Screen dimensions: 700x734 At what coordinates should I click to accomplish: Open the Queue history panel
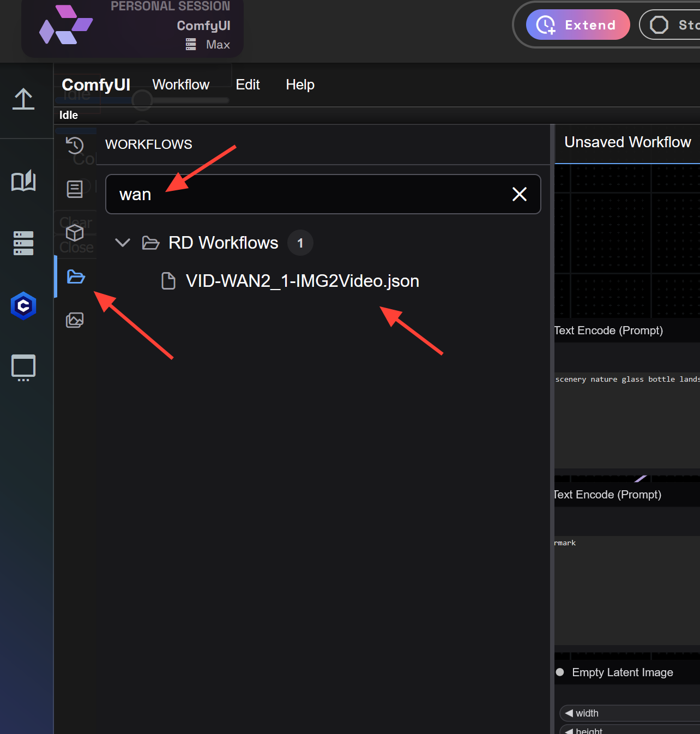(75, 146)
